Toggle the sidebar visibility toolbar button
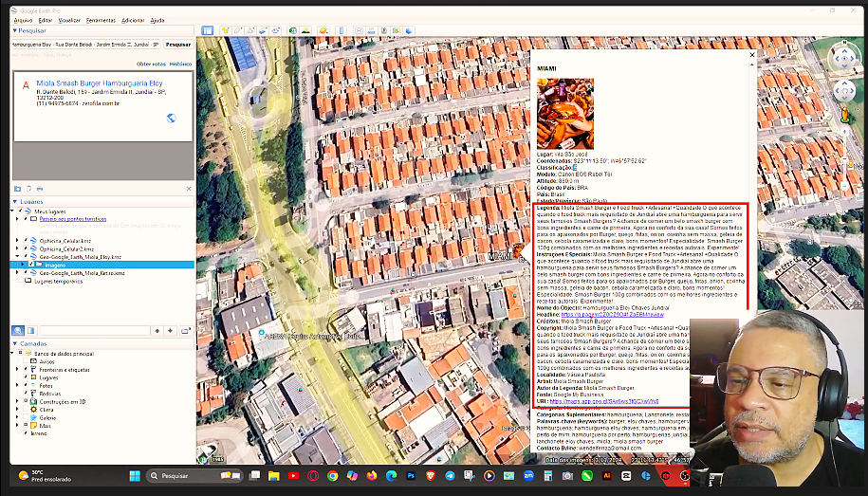Image resolution: width=868 pixels, height=496 pixels. 207,30
